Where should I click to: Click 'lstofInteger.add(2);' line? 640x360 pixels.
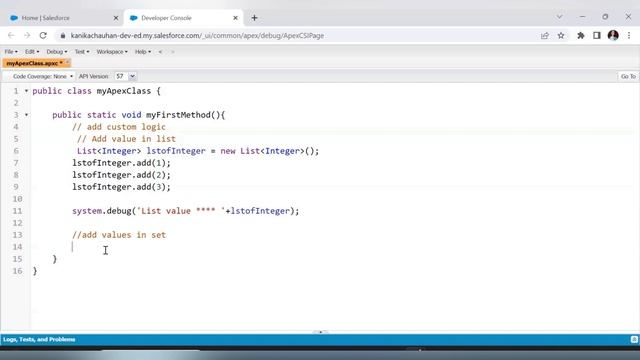tap(121, 175)
